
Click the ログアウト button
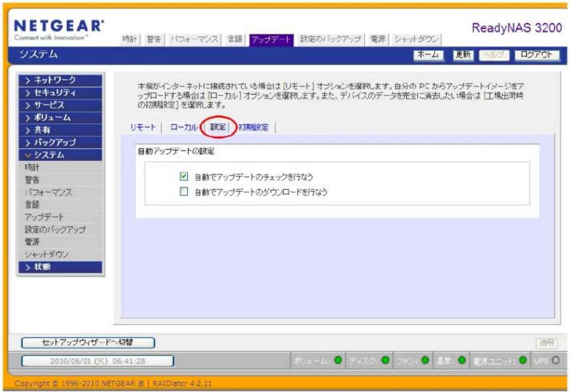tap(537, 55)
